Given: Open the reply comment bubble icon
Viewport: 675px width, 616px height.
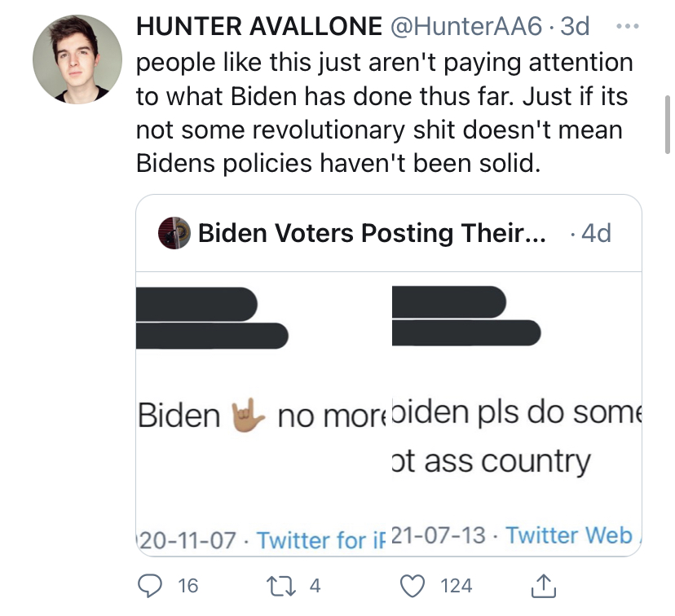Looking at the screenshot, I should (x=150, y=586).
